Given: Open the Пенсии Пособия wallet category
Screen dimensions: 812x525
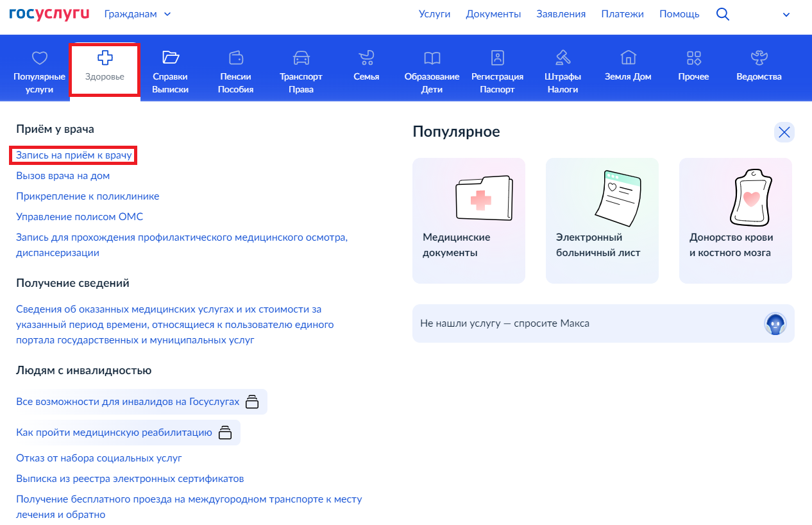Looking at the screenshot, I should click(235, 71).
